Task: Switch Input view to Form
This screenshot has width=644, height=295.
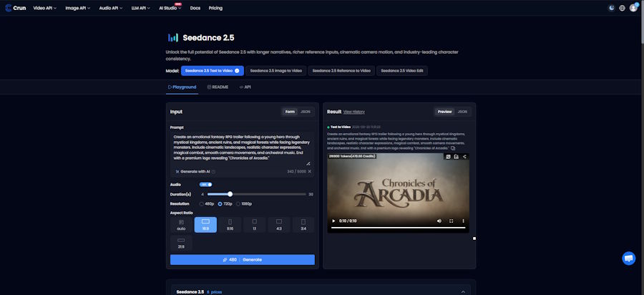Action: pyautogui.click(x=290, y=112)
